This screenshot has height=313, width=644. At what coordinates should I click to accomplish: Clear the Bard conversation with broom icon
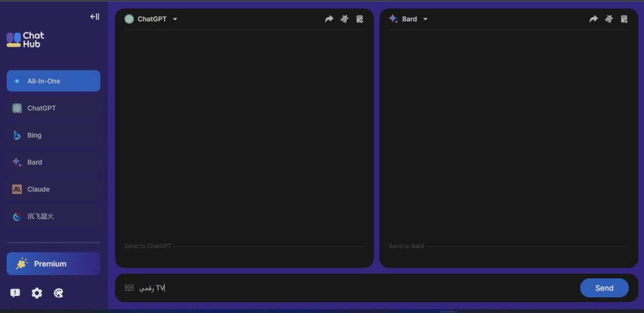coord(609,19)
